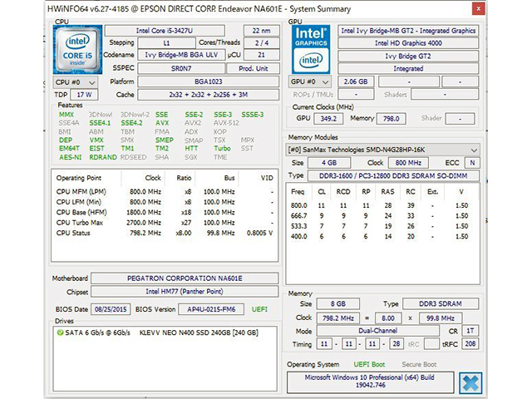Click the Cache 2x32 + 2x32 + 2x256 + 3M field

point(209,95)
